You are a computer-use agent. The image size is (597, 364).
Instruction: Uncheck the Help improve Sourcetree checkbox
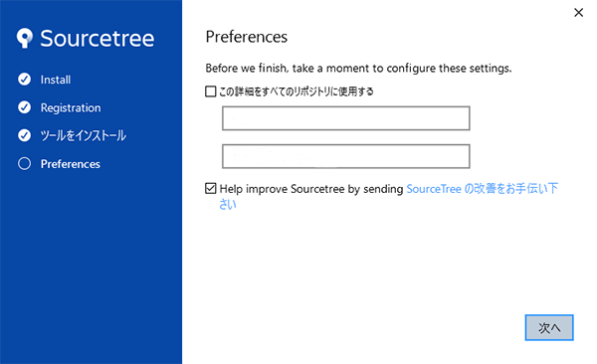[x=211, y=189]
